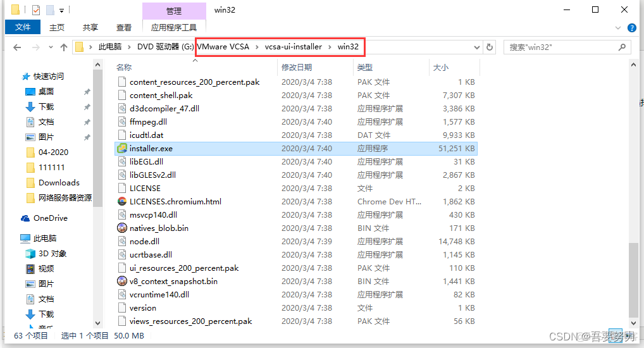This screenshot has height=348, width=644.
Task: Expand breadcrumb chevron after vcsa-ui-installer
Action: (x=330, y=47)
